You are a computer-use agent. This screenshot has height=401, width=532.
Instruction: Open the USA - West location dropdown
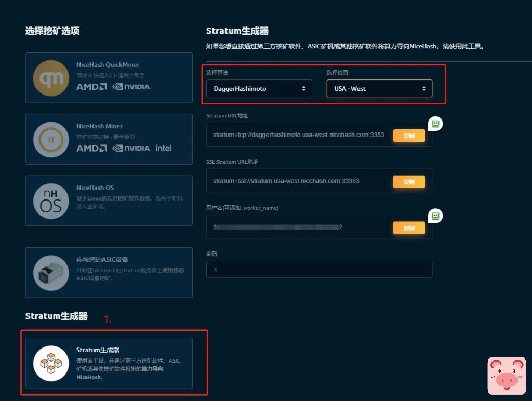tap(379, 88)
